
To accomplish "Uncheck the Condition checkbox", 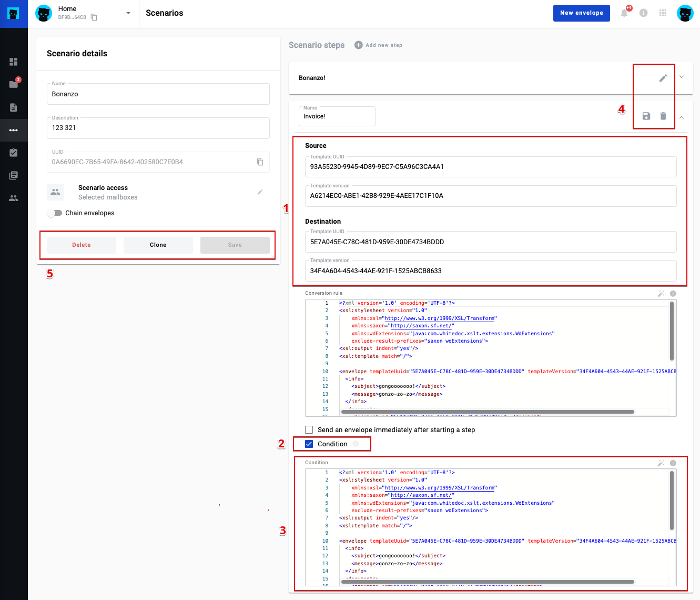I will click(309, 444).
